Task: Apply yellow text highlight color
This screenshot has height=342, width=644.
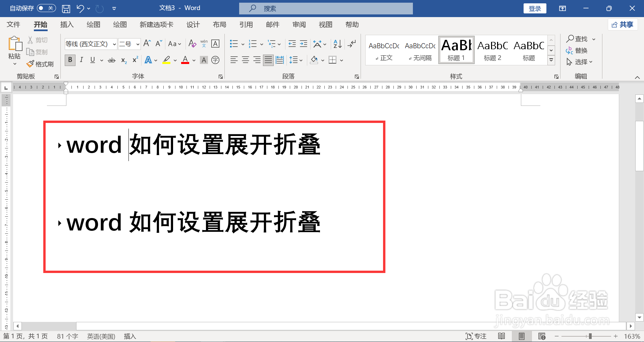Action: coord(166,60)
